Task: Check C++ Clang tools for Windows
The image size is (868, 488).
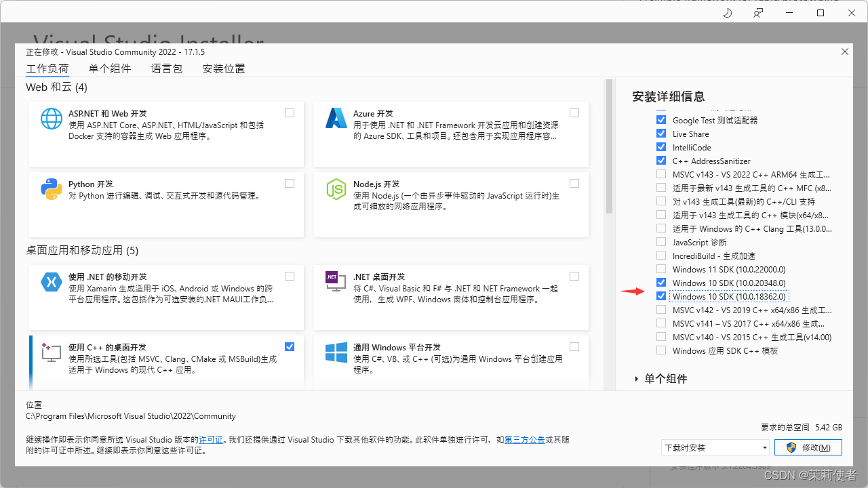Action: tap(661, 228)
